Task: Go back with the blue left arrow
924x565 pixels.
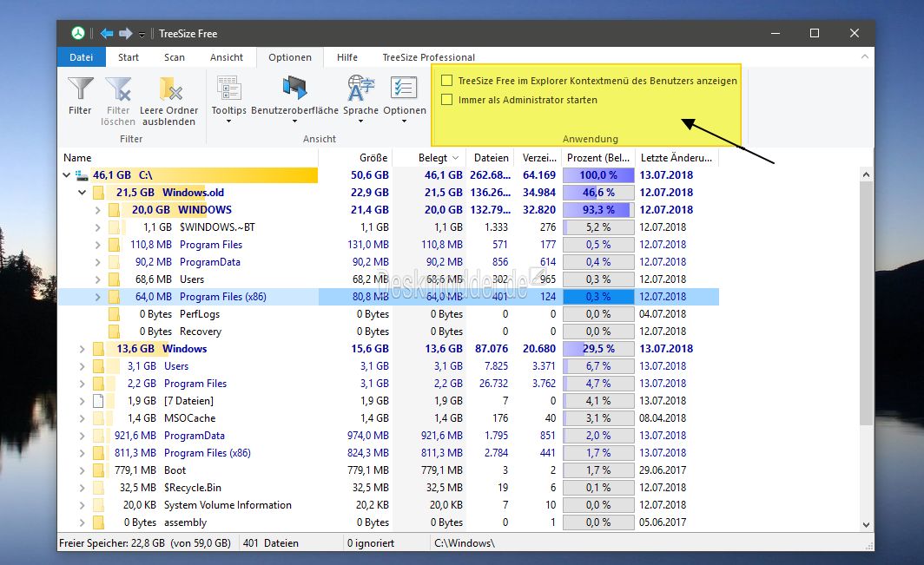Action: [x=107, y=34]
